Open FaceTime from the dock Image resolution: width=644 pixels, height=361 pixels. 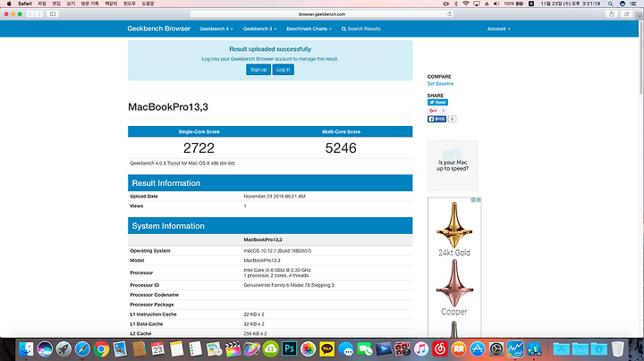click(x=365, y=349)
